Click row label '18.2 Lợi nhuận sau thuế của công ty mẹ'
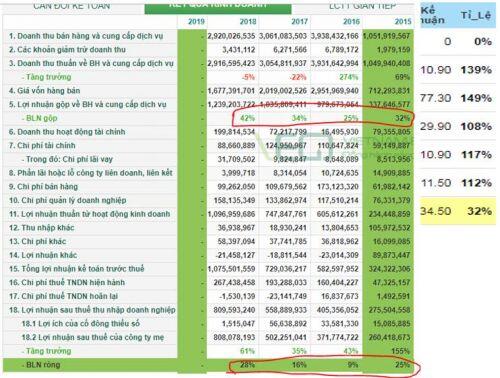The image size is (500, 378). (93, 337)
